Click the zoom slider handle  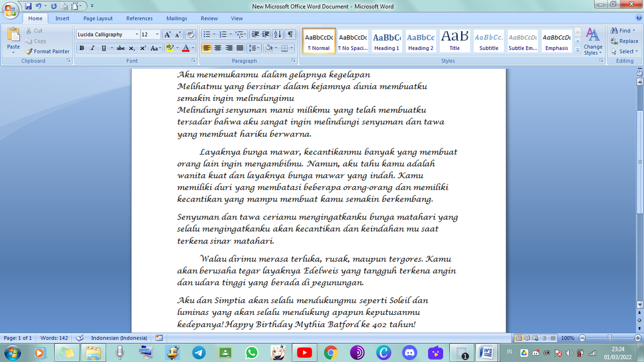(609, 338)
